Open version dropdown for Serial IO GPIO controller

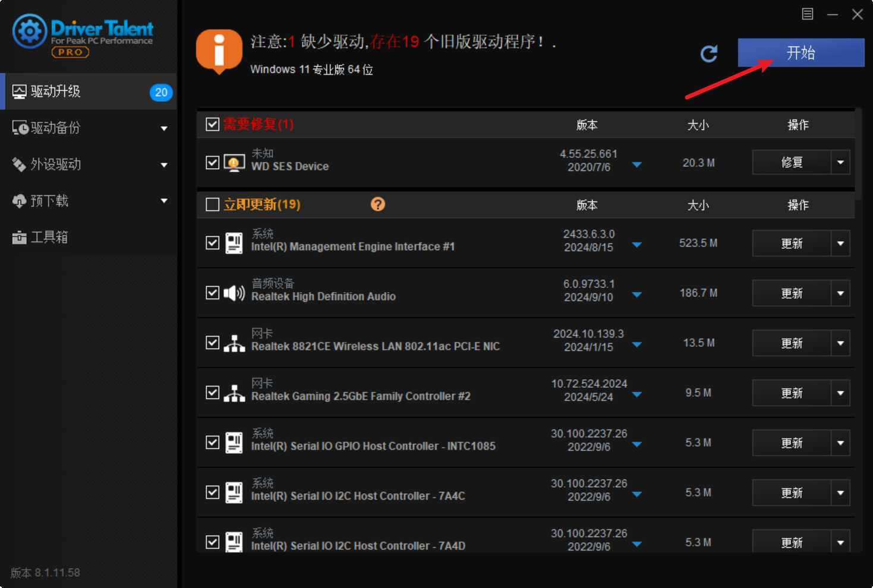[x=637, y=444]
